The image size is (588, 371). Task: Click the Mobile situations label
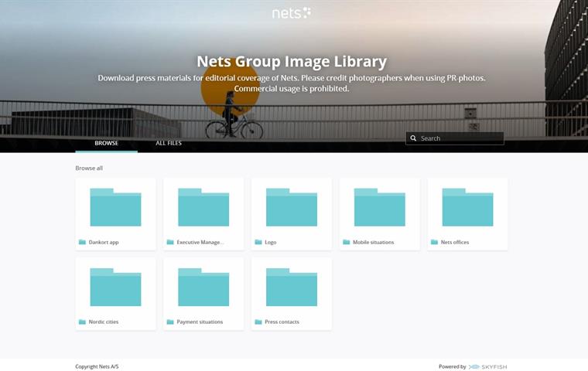[373, 242]
